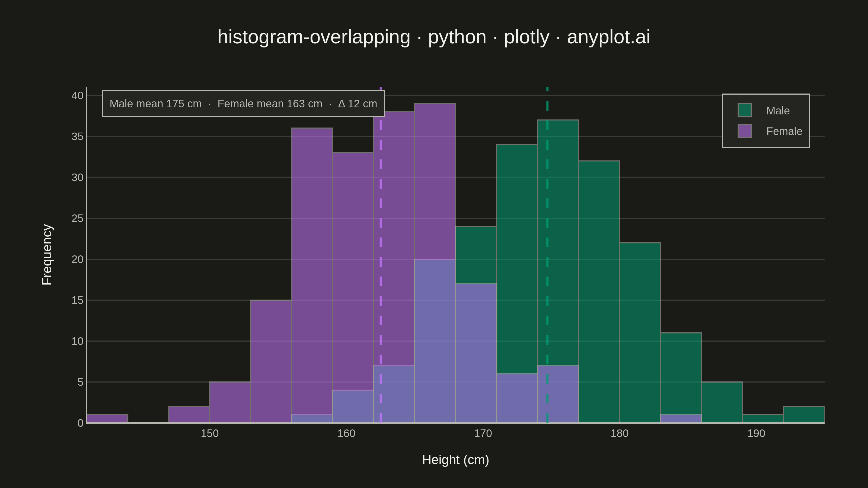
Task: Click the 40 y-axis tick label
Action: point(77,96)
